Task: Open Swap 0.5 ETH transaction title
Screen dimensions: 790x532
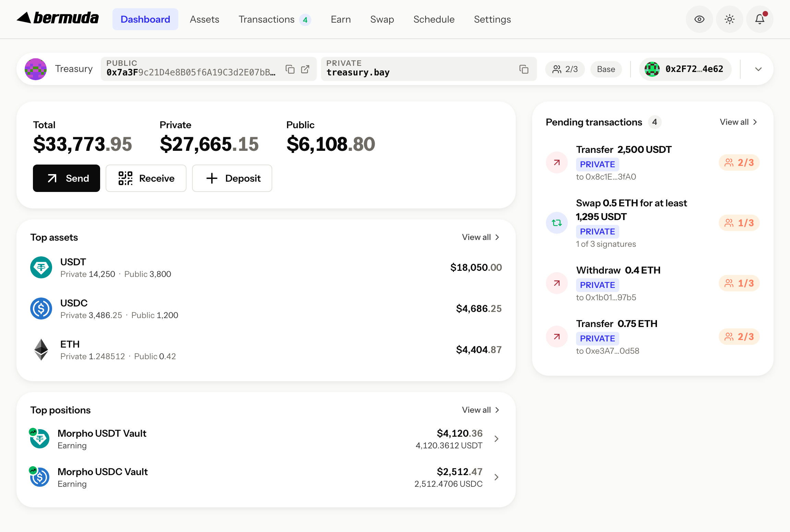Action: click(631, 210)
